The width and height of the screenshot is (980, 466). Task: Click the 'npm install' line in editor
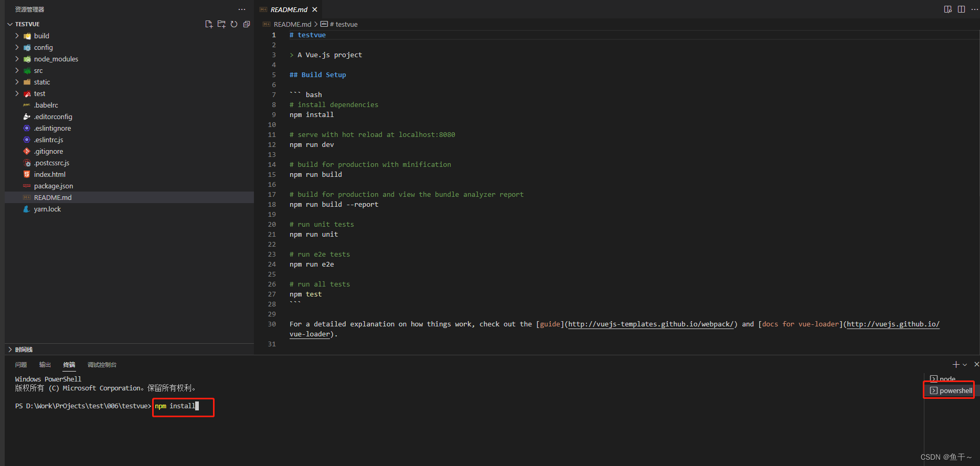312,115
